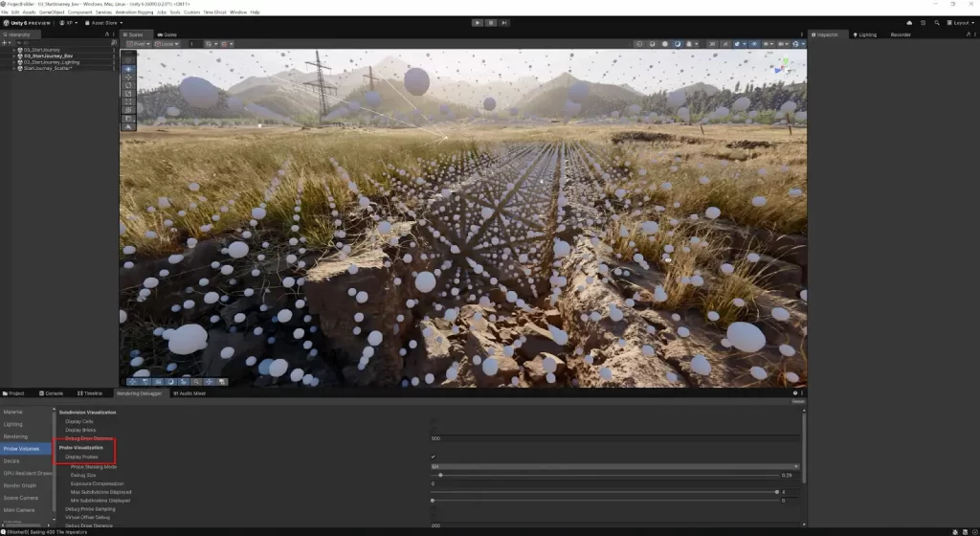Click the Play button

click(x=478, y=22)
